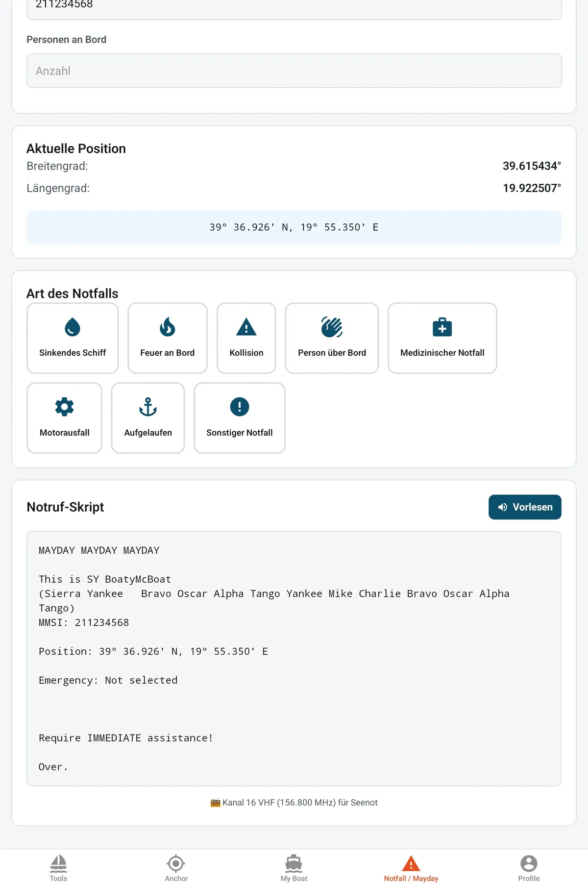Select the Motorausfall gear icon
Viewport: 588px width, 884px height.
[x=64, y=407]
